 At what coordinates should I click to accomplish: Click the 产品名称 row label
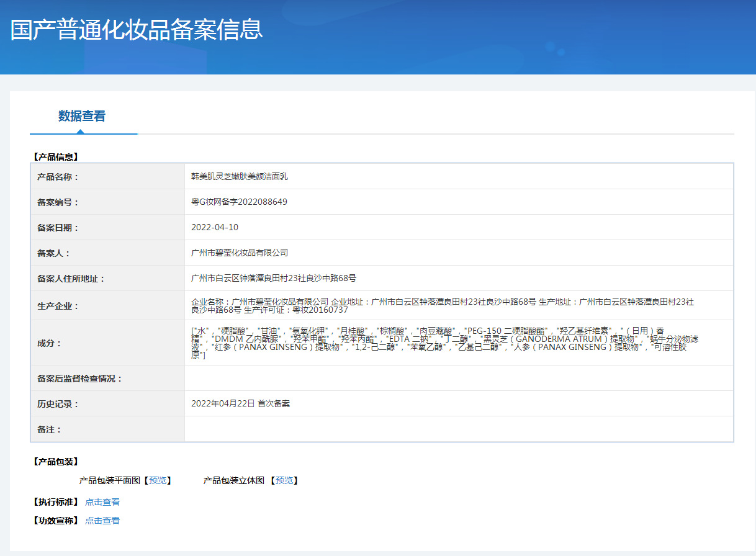coord(58,177)
